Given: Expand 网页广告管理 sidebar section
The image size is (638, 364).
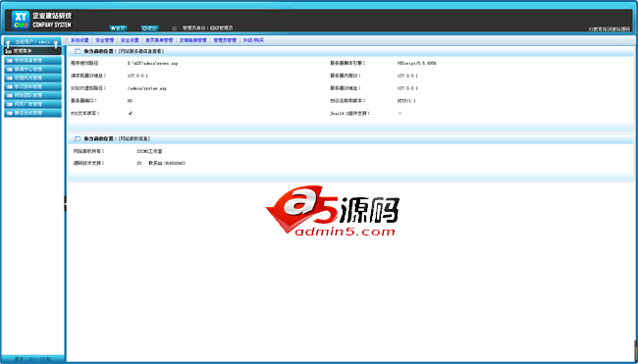Looking at the screenshot, I should (32, 104).
